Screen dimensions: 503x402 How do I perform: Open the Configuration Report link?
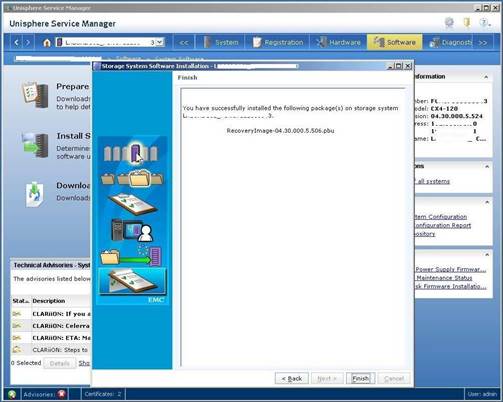[x=442, y=225]
